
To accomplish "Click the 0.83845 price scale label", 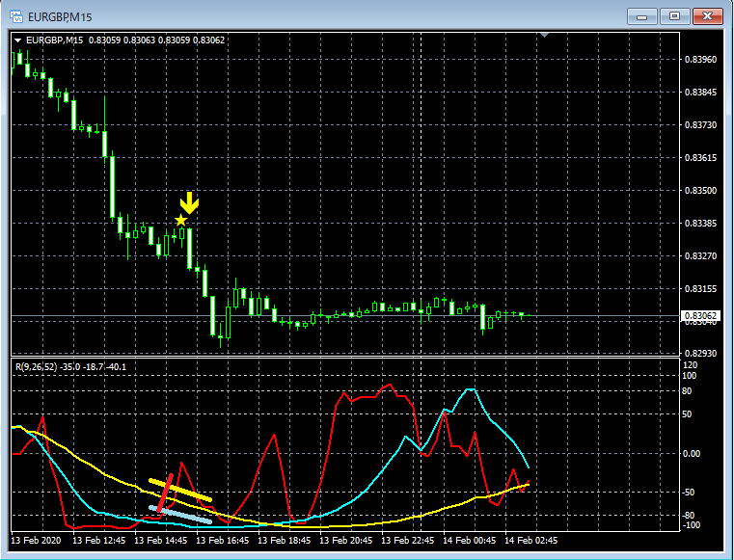I will coord(700,93).
